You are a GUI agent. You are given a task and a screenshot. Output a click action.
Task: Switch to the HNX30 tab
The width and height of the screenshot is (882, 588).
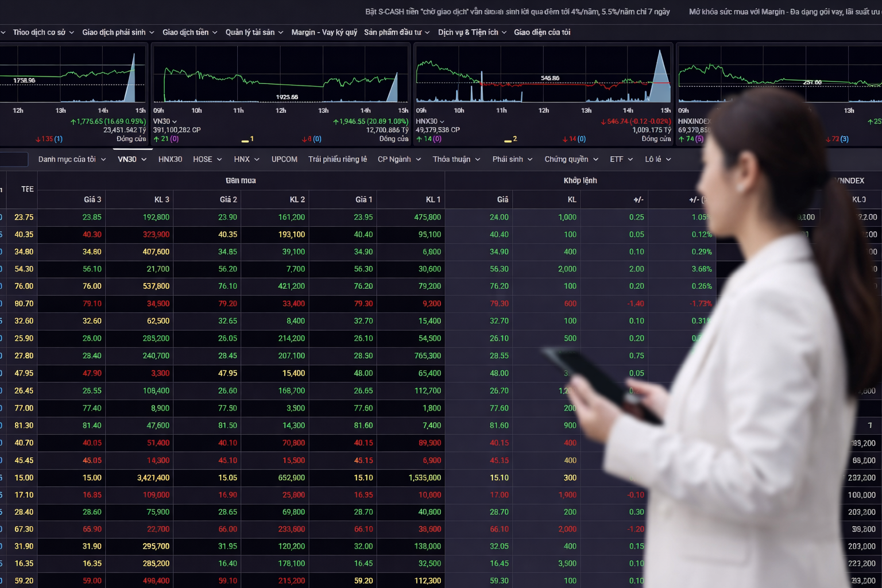(170, 160)
